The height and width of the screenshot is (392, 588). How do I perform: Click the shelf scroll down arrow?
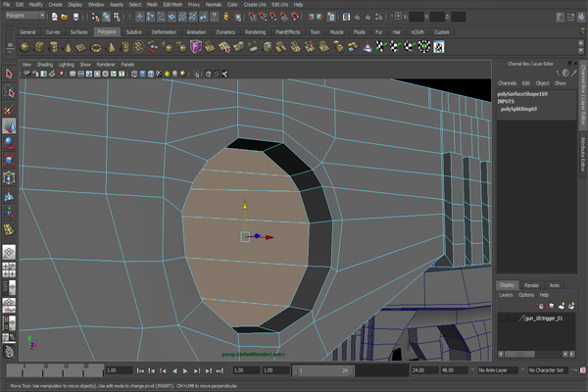[581, 51]
